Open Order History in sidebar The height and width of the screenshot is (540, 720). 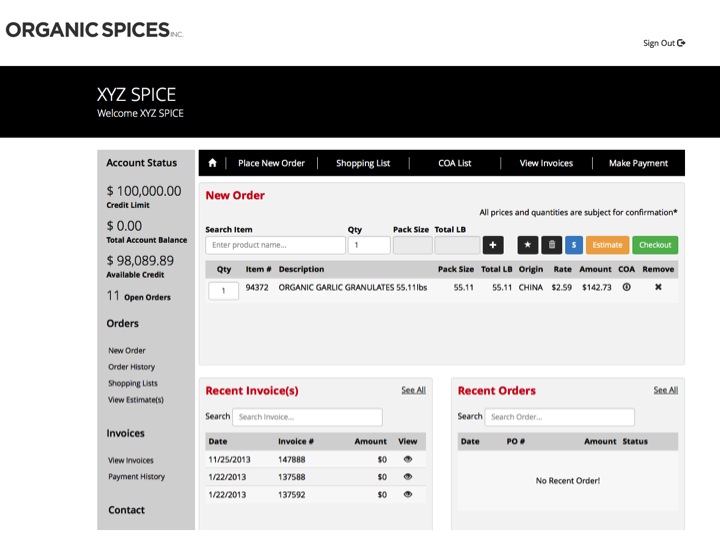(131, 367)
